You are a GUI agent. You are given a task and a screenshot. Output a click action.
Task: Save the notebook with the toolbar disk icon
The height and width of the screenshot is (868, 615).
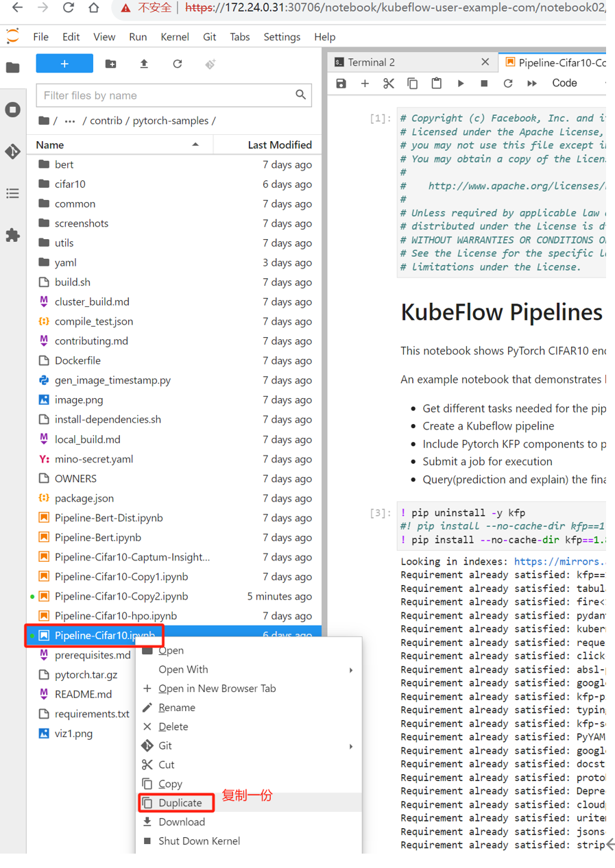341,84
